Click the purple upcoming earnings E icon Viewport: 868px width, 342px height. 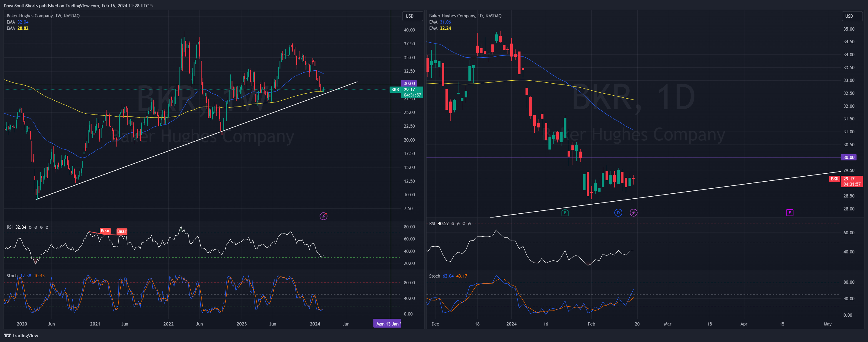(789, 212)
